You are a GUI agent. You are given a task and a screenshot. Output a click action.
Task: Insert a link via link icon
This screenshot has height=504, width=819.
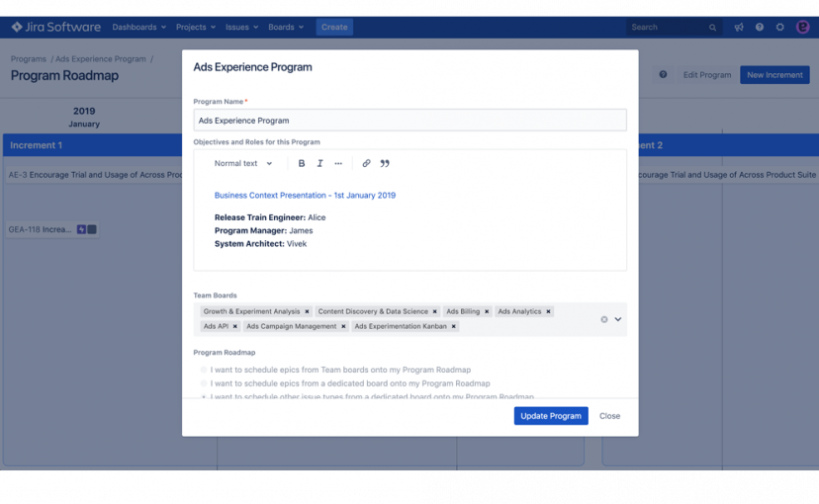pos(366,163)
